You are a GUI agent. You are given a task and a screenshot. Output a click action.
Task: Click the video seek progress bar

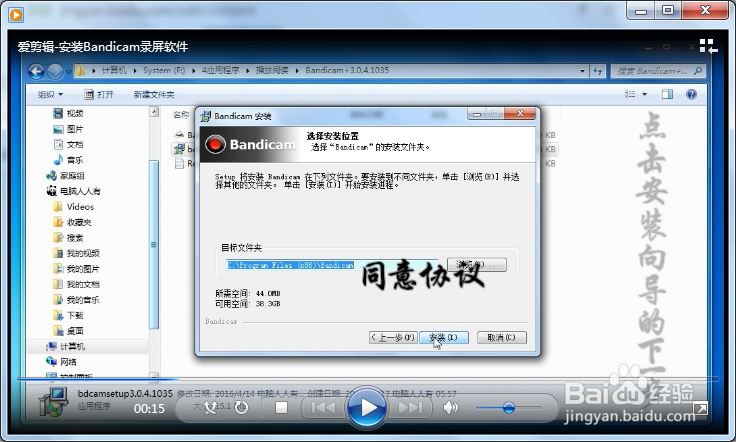(x=368, y=379)
